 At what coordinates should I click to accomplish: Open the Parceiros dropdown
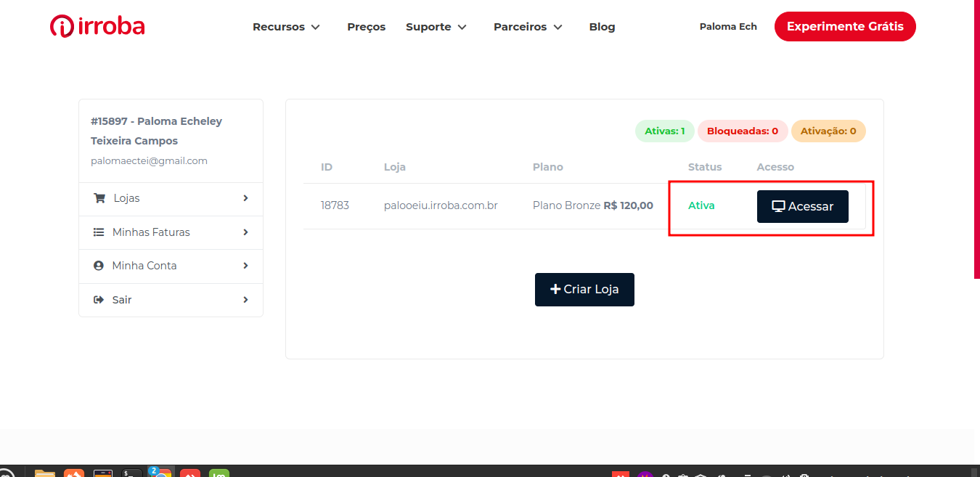pos(528,27)
